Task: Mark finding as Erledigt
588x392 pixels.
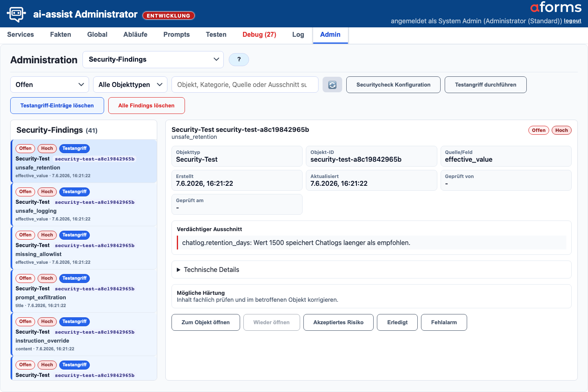Action: click(397, 322)
